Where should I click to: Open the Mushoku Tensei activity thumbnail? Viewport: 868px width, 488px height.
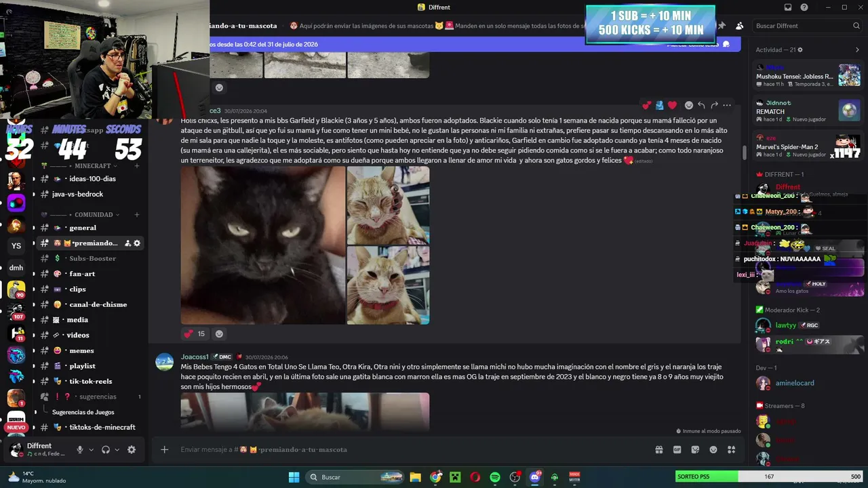tap(849, 75)
